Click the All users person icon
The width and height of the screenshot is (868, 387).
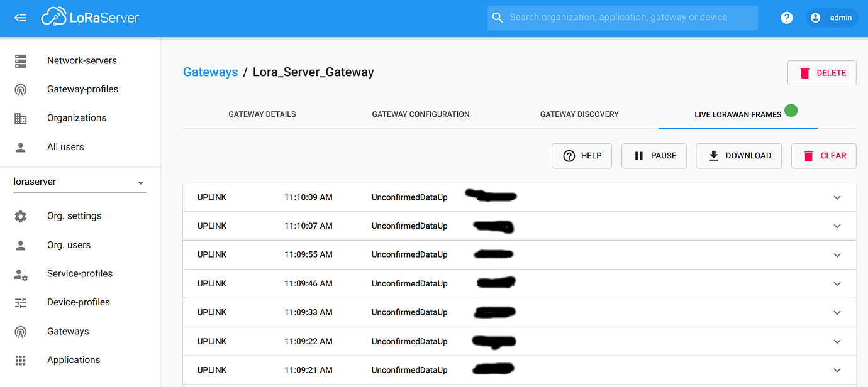tap(20, 146)
